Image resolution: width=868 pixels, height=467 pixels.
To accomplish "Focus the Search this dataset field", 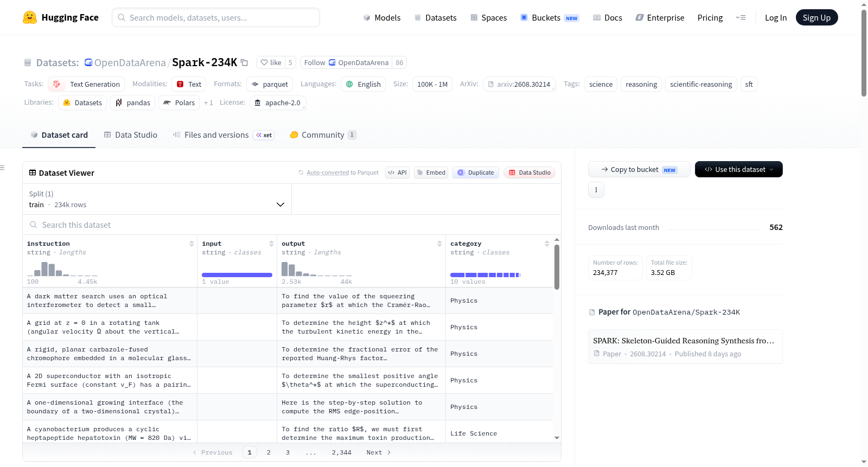I will (x=291, y=225).
